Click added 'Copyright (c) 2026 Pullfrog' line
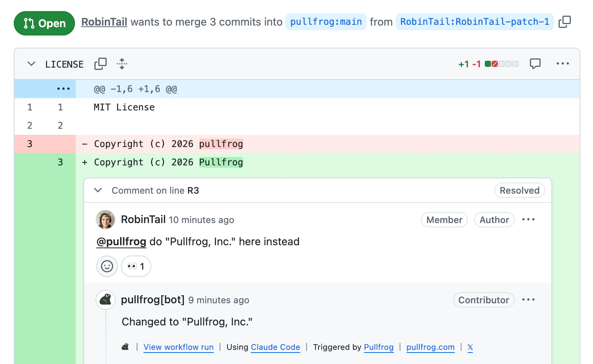Screen dimensions: 593x364 (169, 162)
